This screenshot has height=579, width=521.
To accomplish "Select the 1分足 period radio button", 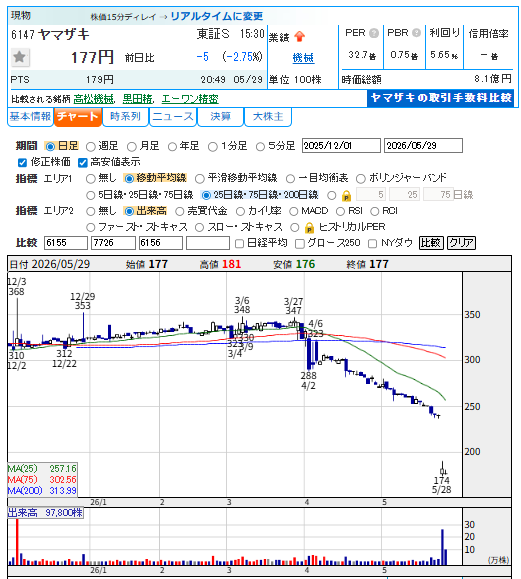I will coord(212,147).
